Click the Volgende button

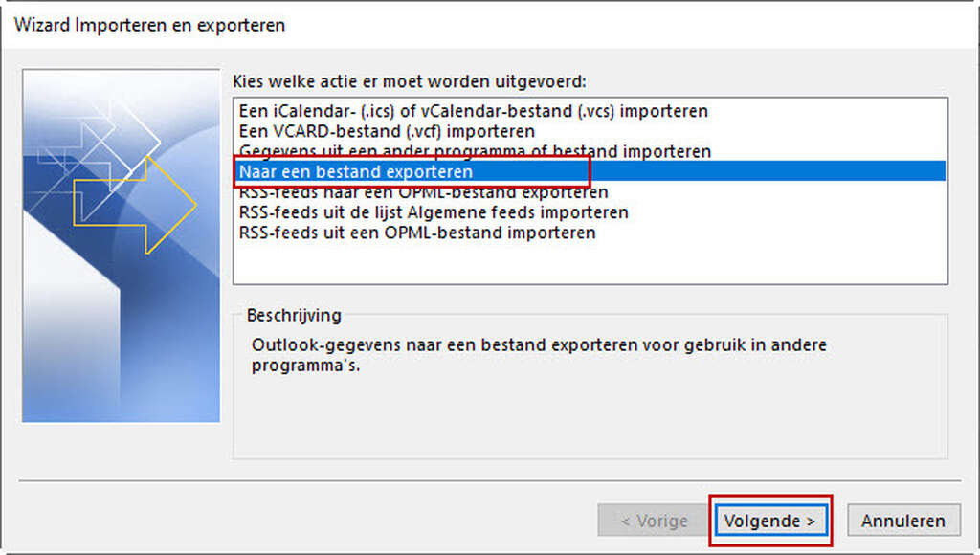pyautogui.click(x=770, y=521)
